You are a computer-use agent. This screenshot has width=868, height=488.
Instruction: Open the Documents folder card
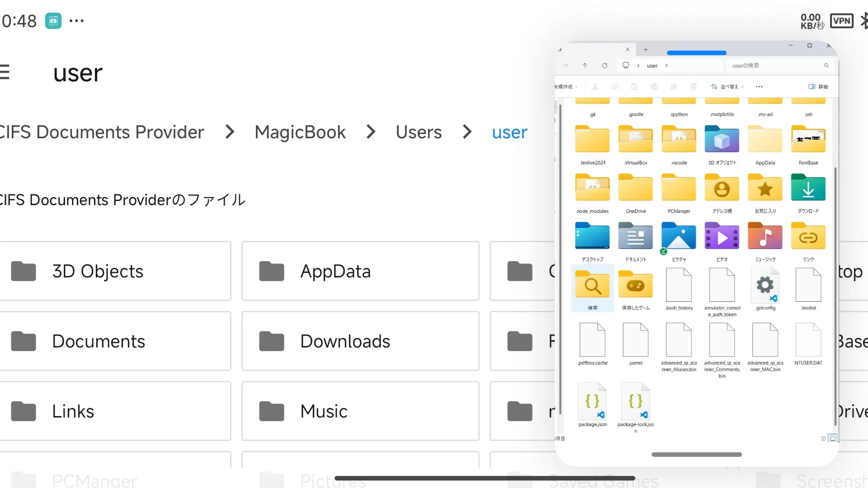(x=115, y=341)
